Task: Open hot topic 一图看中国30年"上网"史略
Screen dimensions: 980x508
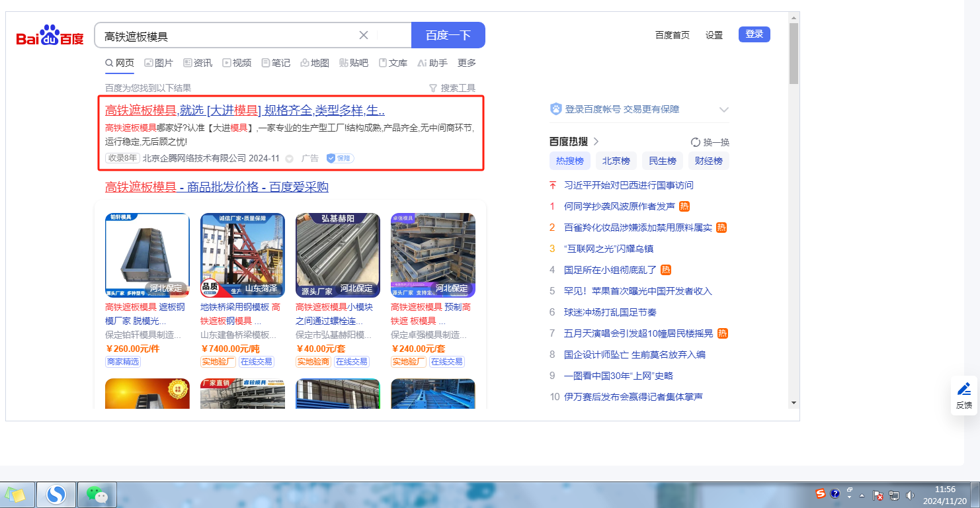Action: [x=618, y=376]
